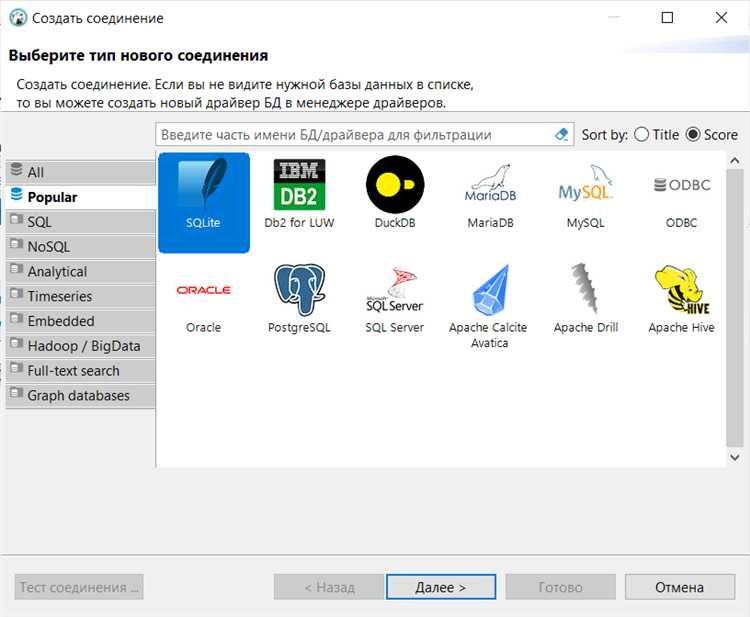Screen dimensions: 750x617
Task: Sort drivers by Title radio button
Action: (x=641, y=135)
